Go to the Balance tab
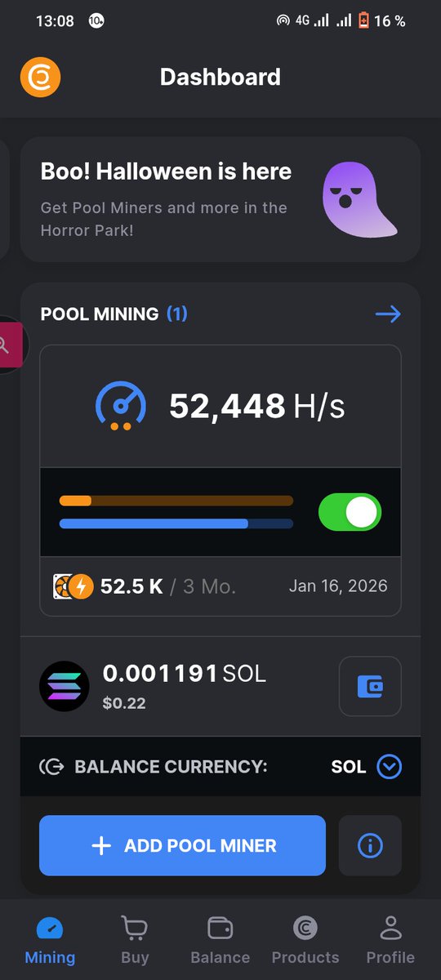The image size is (441, 980). (x=220, y=941)
